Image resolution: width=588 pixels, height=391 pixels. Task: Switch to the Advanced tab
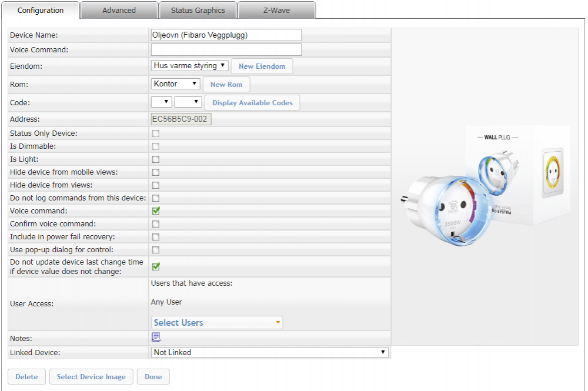pos(119,11)
